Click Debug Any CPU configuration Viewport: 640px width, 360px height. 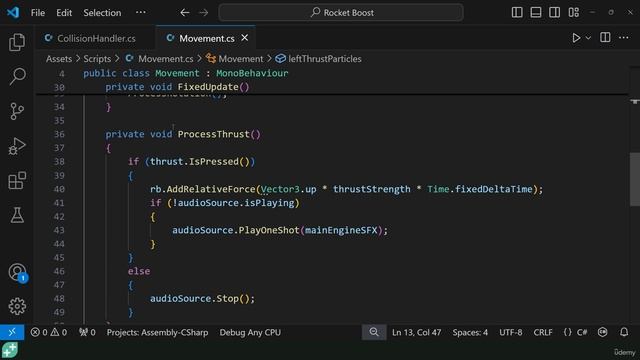[250, 332]
